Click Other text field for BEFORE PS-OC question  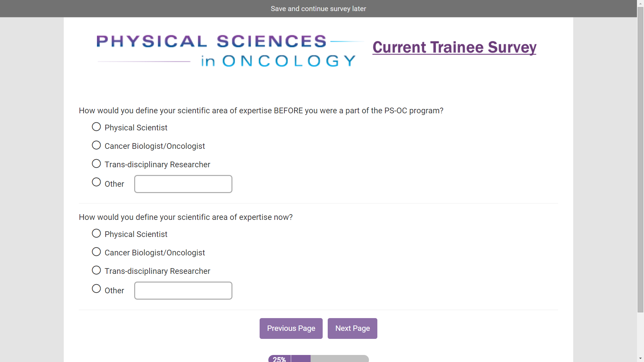(x=183, y=184)
